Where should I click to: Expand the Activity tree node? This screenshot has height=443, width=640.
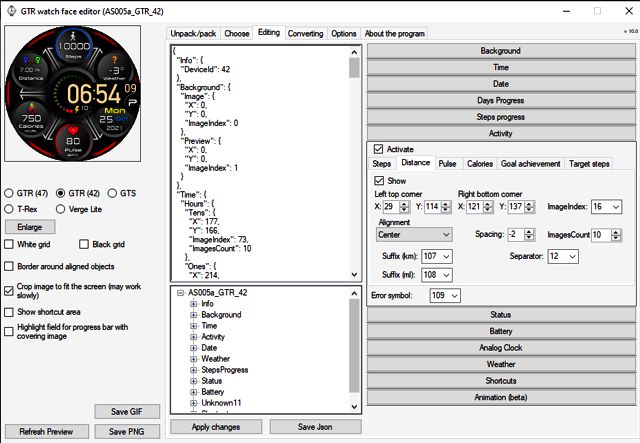point(193,337)
